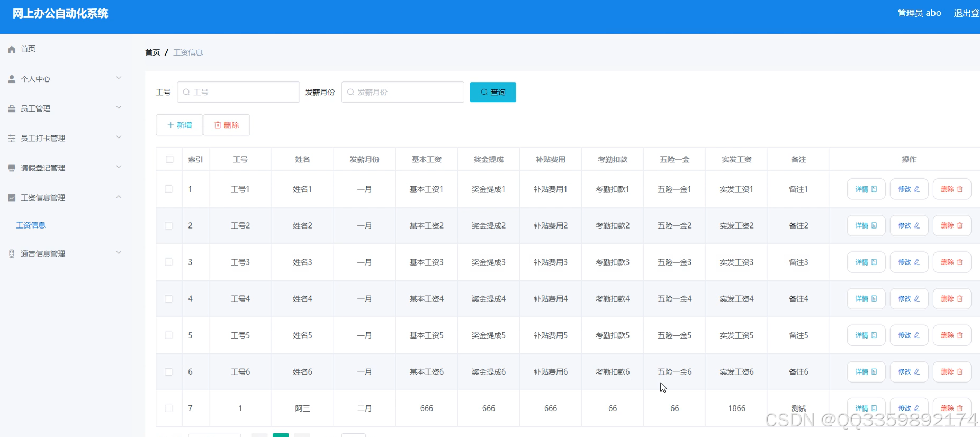Focus the 发薪月份 search input

(x=402, y=92)
